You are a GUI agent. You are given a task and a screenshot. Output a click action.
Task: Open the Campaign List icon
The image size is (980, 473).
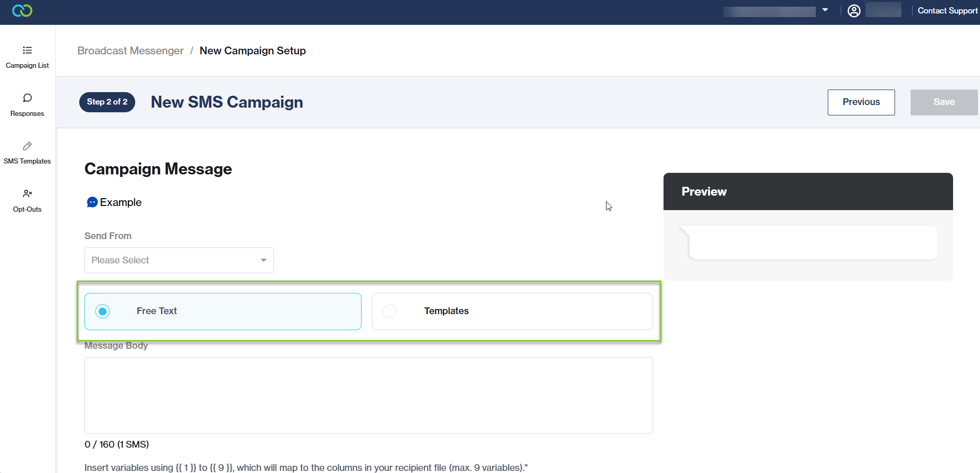click(27, 50)
